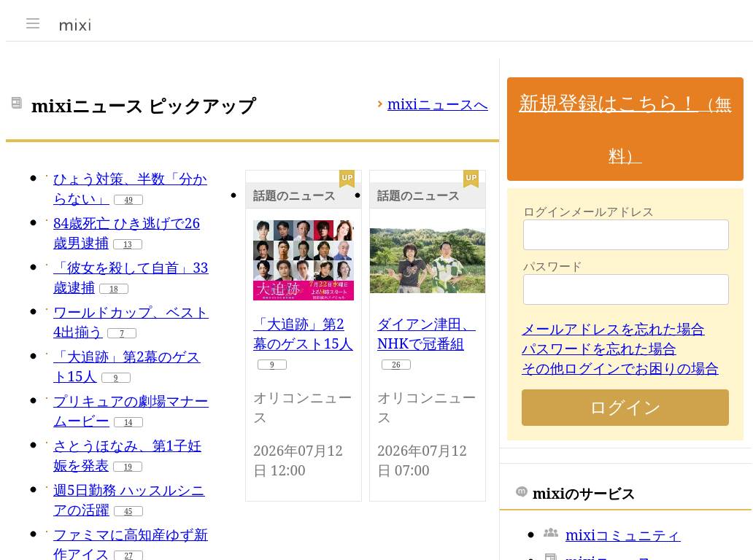Click comment count 14 badge
Image resolution: width=753 pixels, height=560 pixels.
128,422
